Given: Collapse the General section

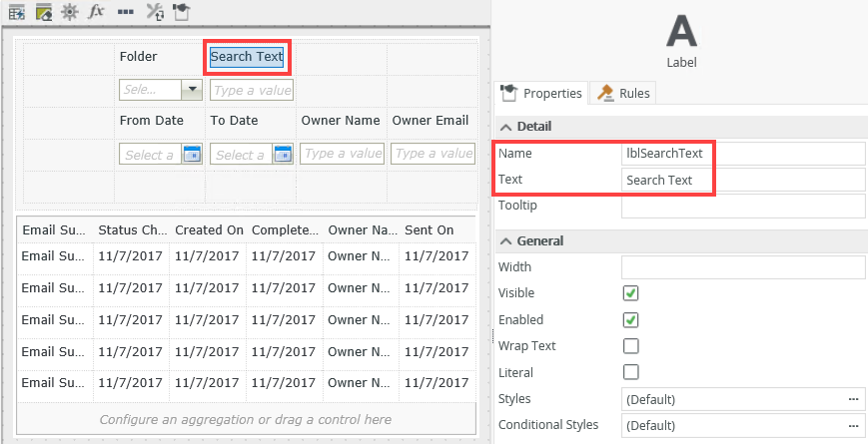Looking at the screenshot, I should (506, 240).
